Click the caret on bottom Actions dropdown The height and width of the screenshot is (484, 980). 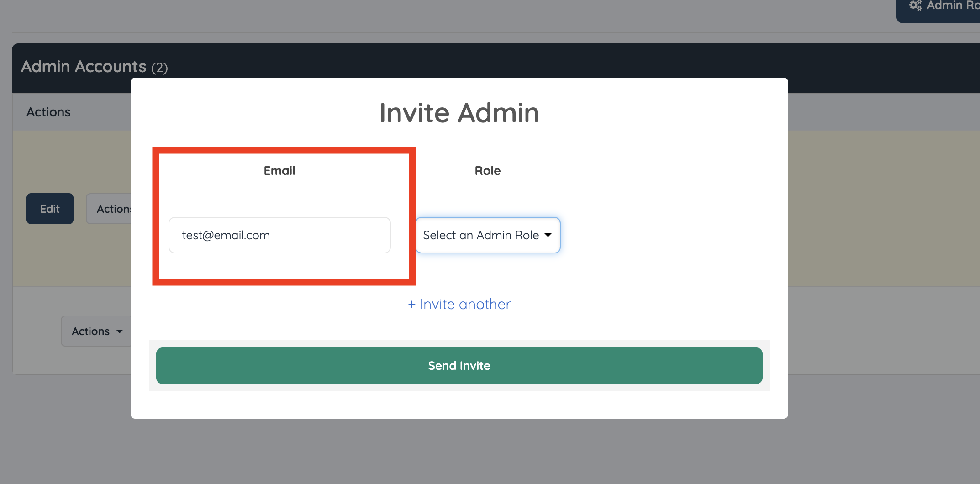click(120, 331)
